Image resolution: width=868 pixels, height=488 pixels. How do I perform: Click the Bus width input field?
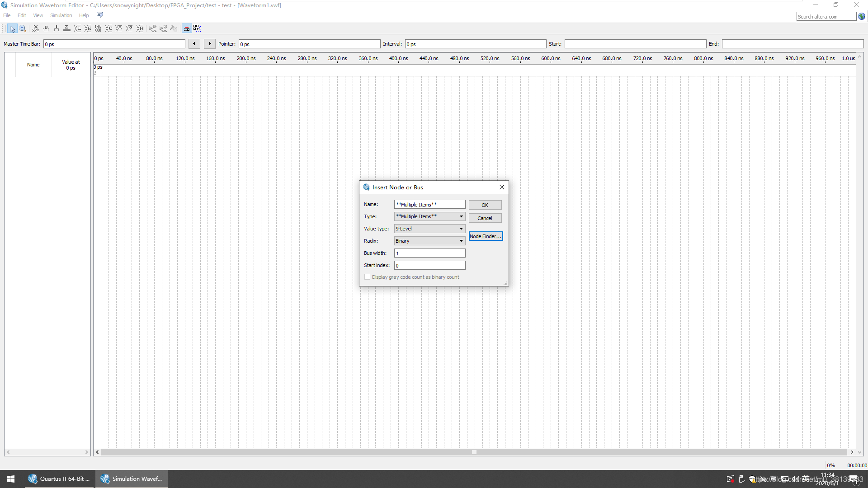click(x=429, y=253)
